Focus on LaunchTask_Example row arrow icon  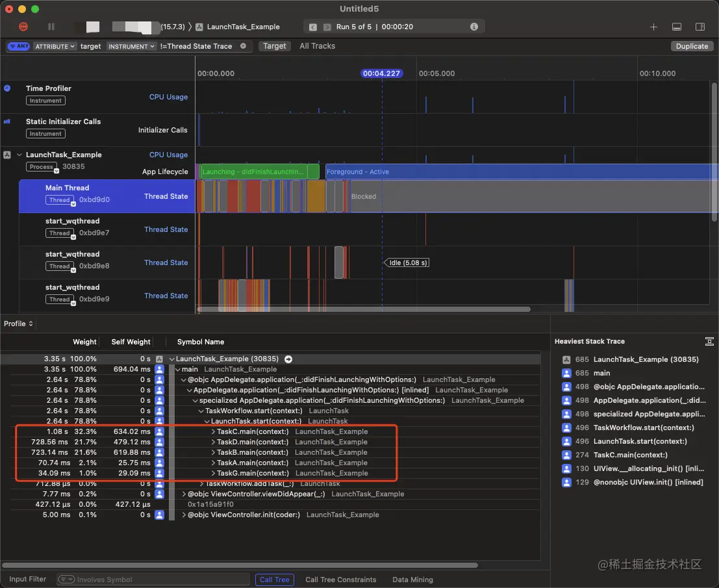click(x=288, y=359)
